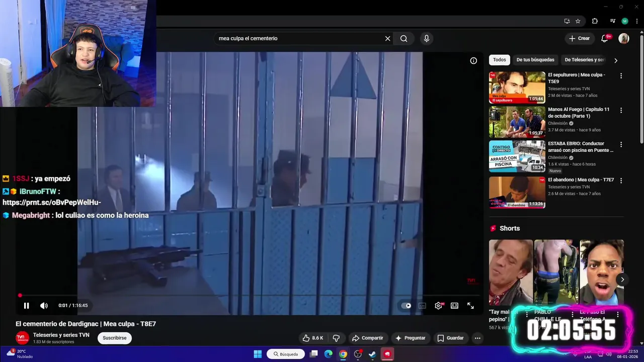Open 'El sepulturero | Mea culpa' thumbnail

click(x=517, y=87)
